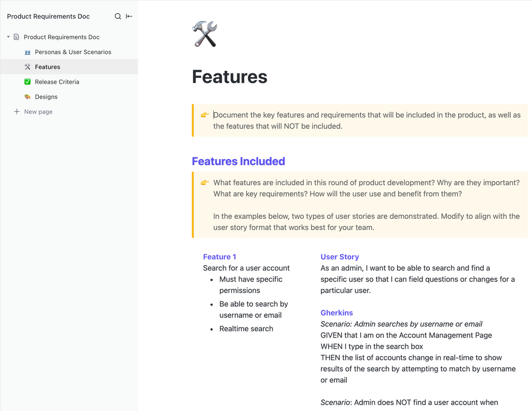Click the pointing finger emoji in the callout
This screenshot has width=532, height=411.
click(x=205, y=115)
